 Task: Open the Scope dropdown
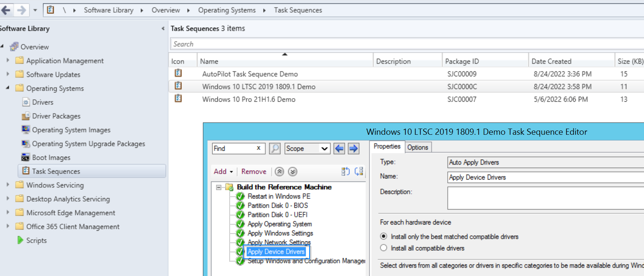307,149
